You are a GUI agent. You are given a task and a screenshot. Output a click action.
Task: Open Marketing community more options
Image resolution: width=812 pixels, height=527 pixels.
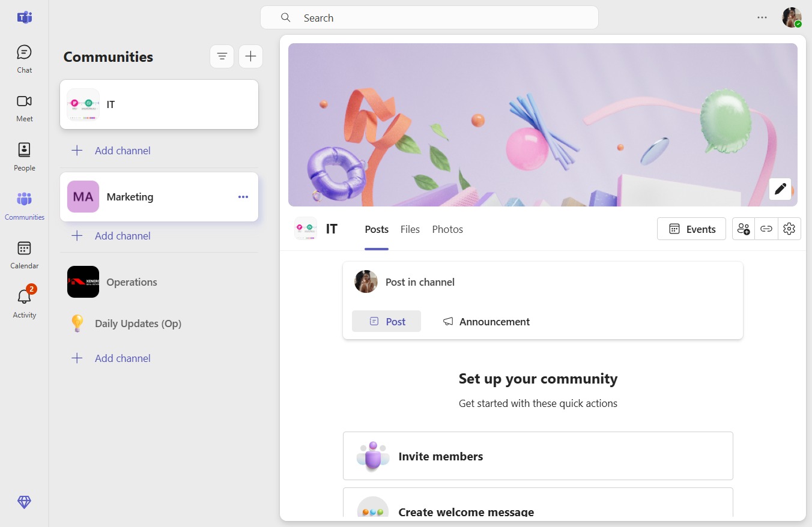(243, 197)
